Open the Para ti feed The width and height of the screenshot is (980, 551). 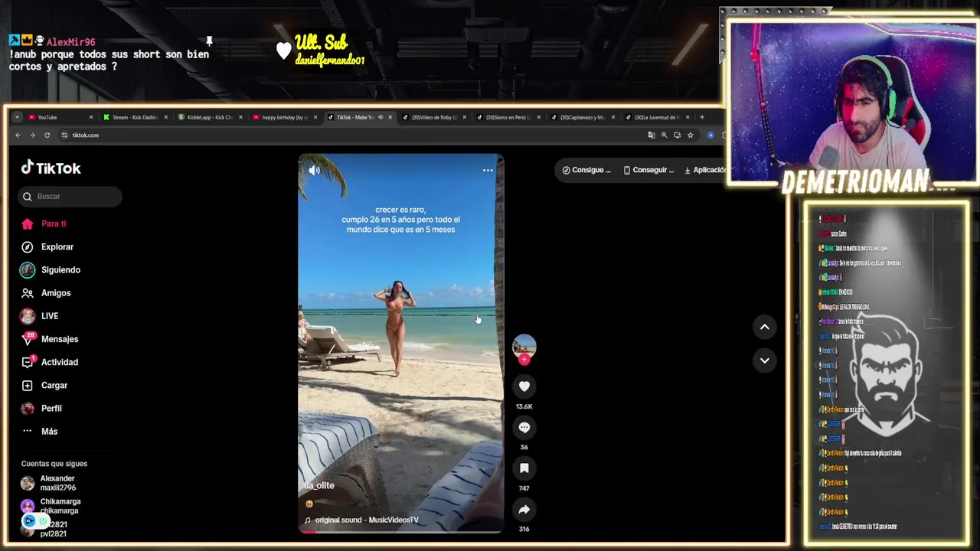coord(54,223)
